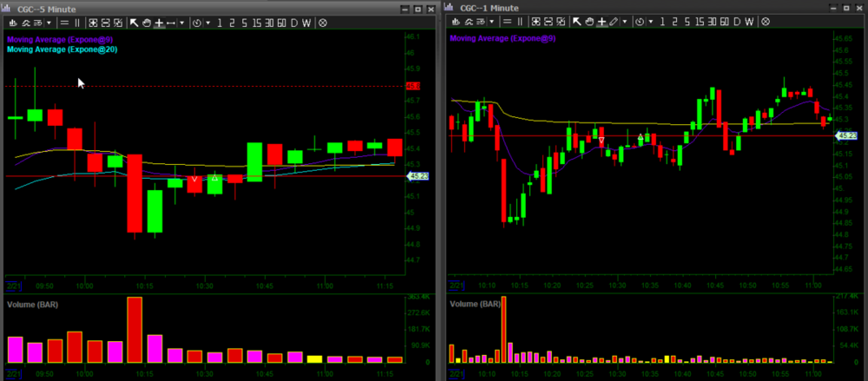This screenshot has height=381, width=868.
Task: Select the CGC--1 Minute window title
Action: 489,9
